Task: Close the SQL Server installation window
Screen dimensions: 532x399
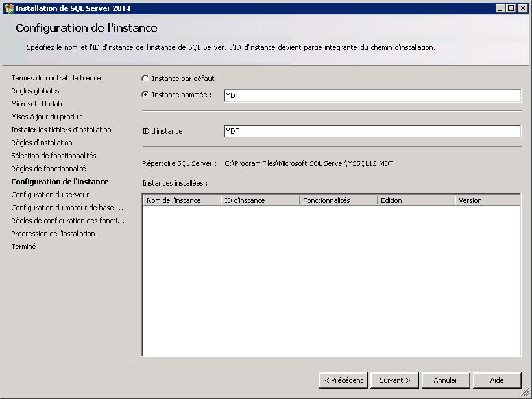Action: [523, 8]
